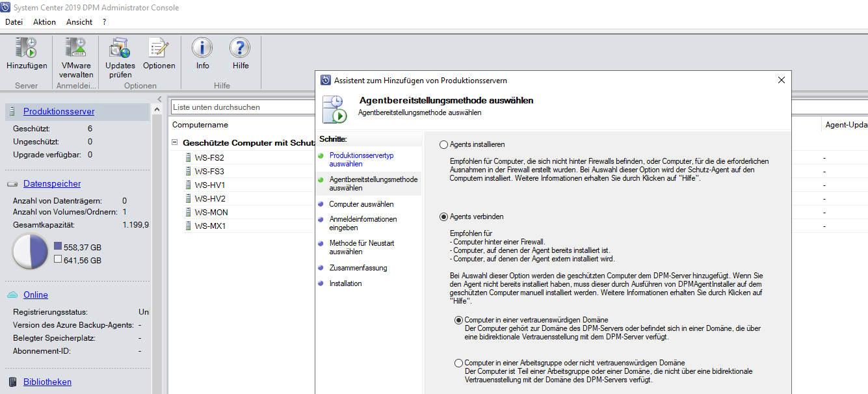Screen dimensions: 868x394
Task: Open the Ansicht menu
Action: (79, 22)
